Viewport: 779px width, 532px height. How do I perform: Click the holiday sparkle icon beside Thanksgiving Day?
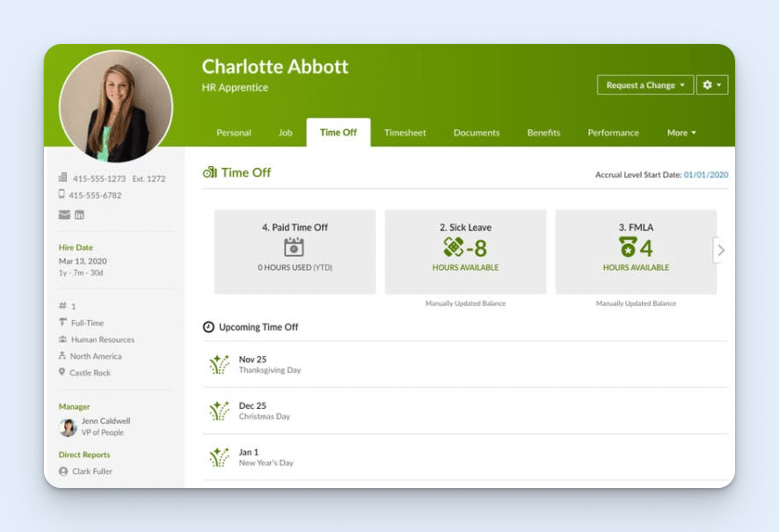point(220,364)
